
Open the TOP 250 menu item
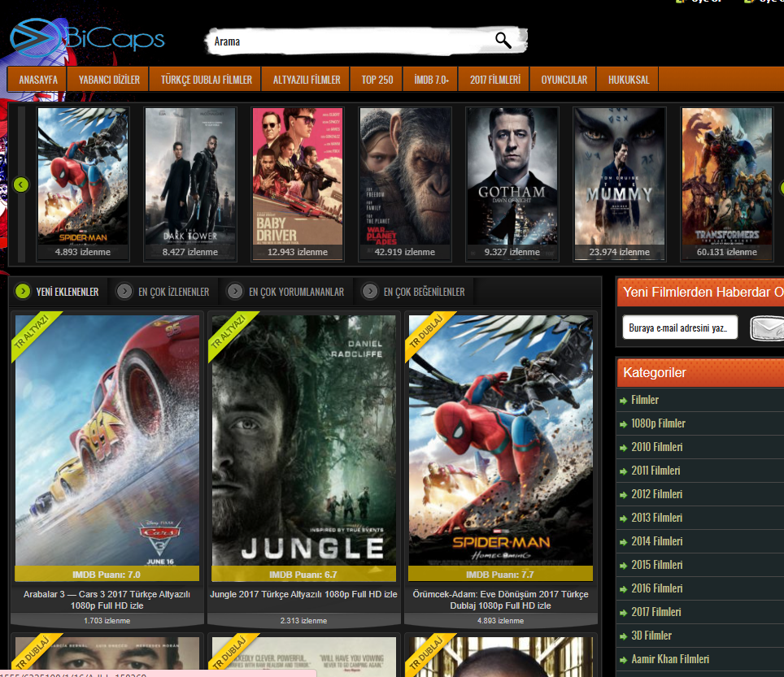coord(377,80)
